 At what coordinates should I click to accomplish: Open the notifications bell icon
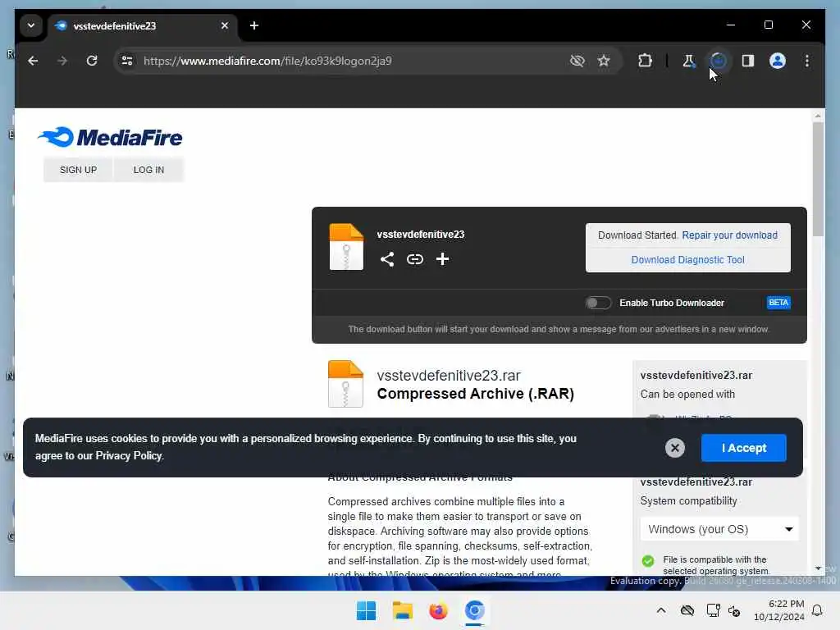tap(817, 610)
